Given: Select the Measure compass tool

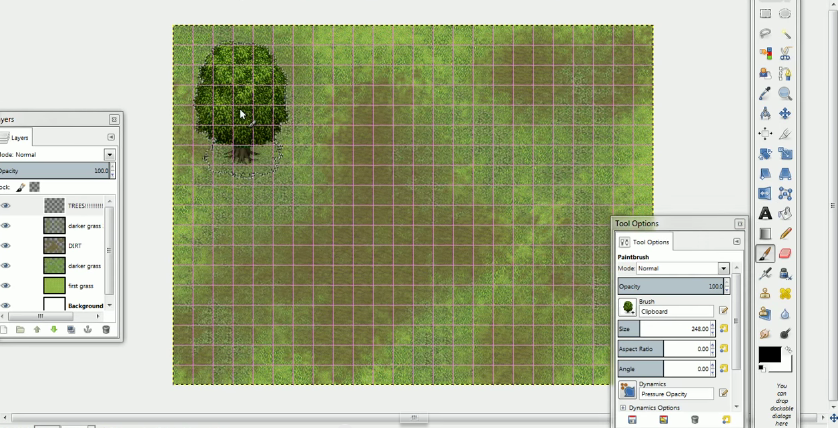Looking at the screenshot, I should click(765, 113).
